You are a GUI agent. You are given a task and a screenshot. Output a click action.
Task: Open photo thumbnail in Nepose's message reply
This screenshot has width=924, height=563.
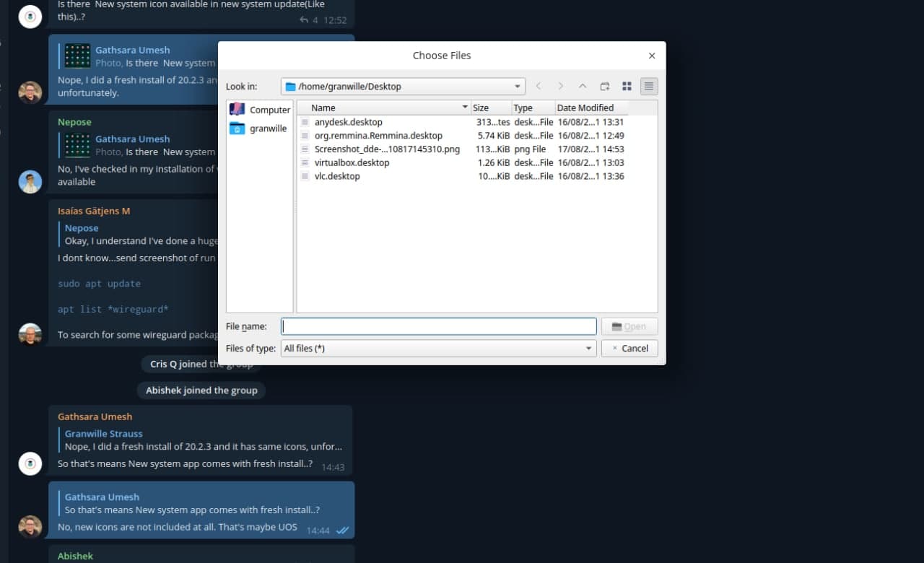coord(77,145)
